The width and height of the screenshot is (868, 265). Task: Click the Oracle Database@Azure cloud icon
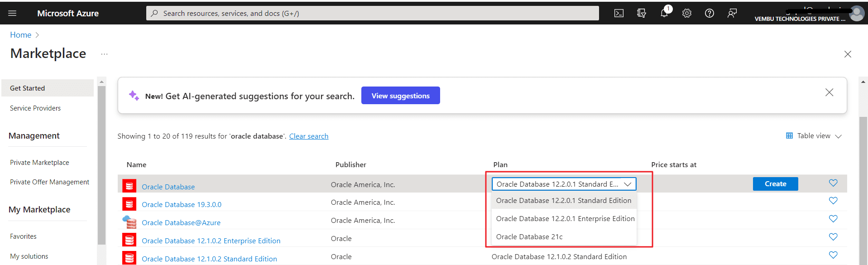pos(129,222)
